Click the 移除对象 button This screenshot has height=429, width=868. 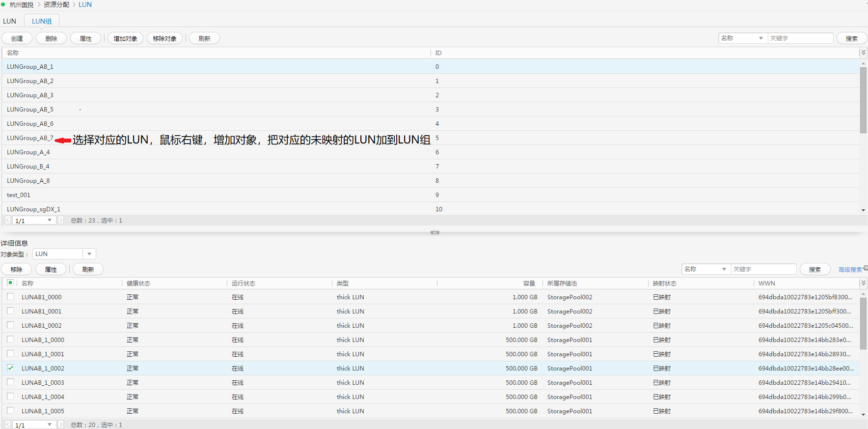pos(164,38)
